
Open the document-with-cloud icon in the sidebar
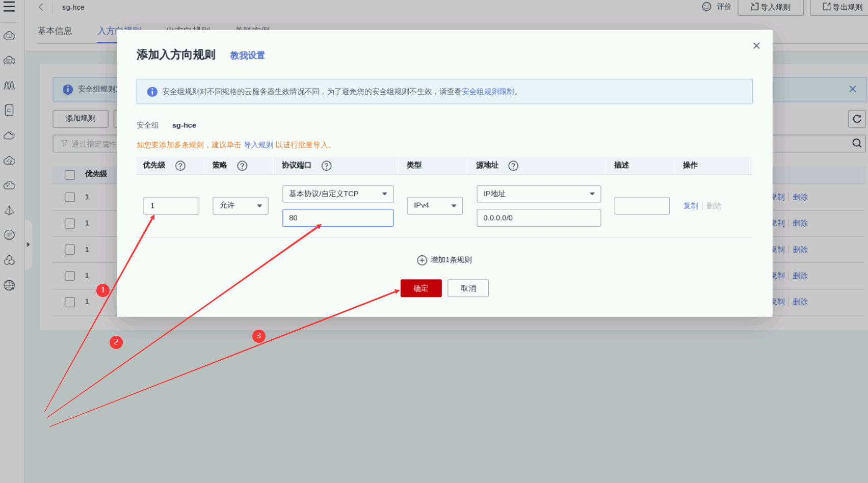click(9, 110)
